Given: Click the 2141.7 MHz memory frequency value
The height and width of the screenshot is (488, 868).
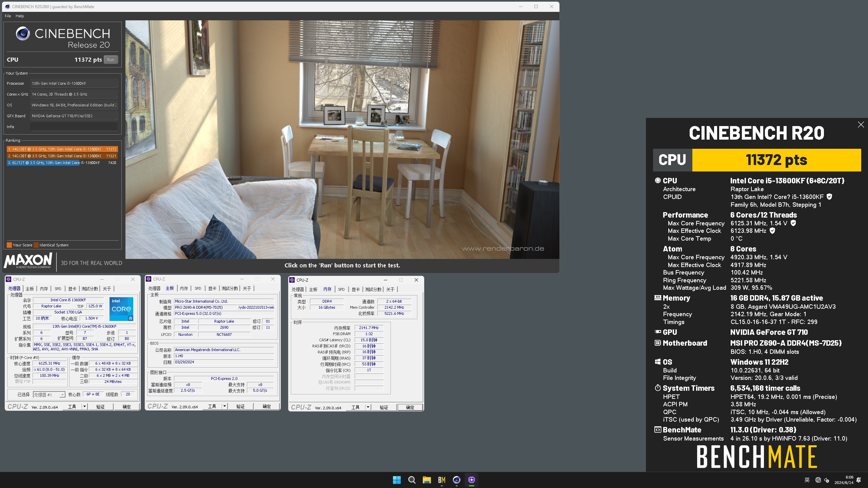Looking at the screenshot, I should point(369,328).
